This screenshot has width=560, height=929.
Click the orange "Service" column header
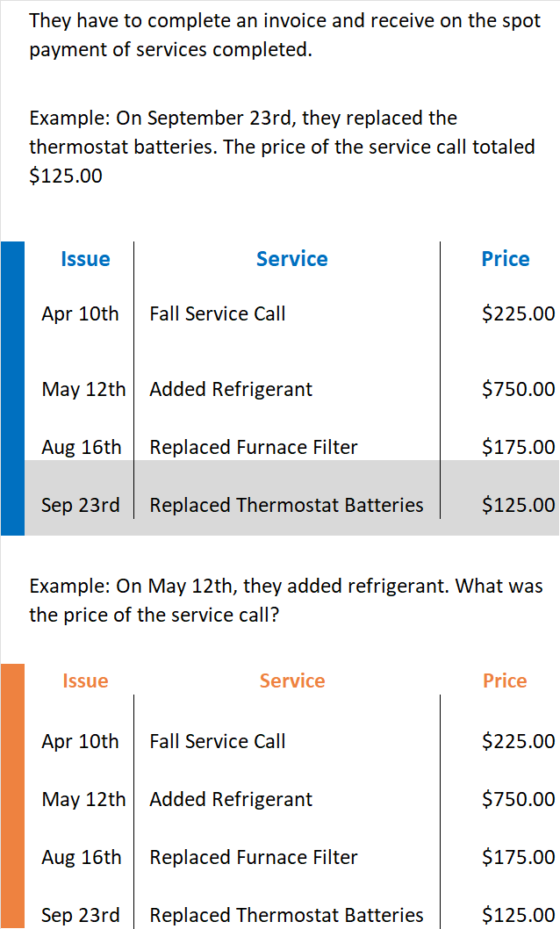[x=291, y=681]
